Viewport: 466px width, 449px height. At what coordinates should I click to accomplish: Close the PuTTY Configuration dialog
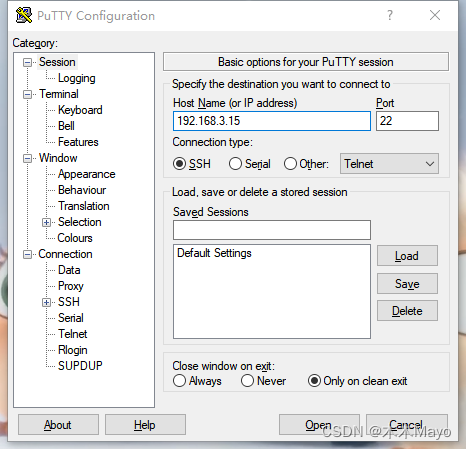coord(435,15)
